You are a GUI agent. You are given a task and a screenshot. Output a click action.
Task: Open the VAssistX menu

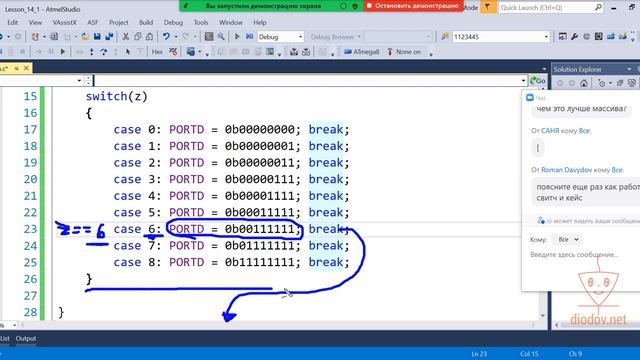point(64,22)
